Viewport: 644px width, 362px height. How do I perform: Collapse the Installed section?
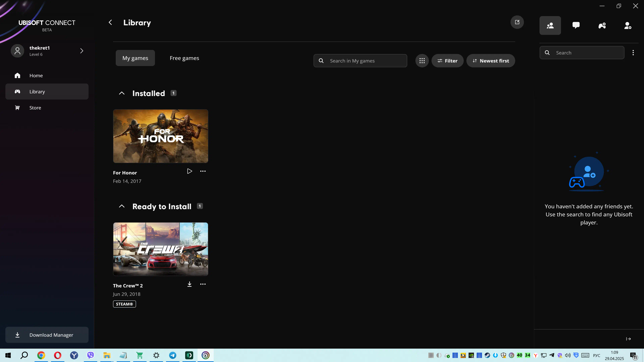coord(122,93)
